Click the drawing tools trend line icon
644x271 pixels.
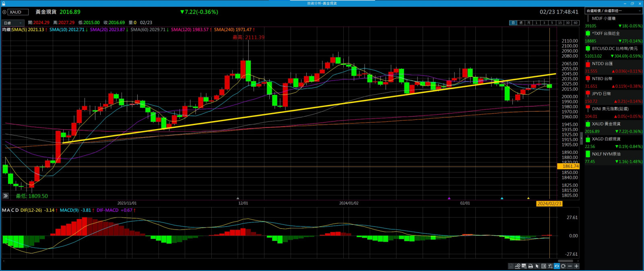(517, 266)
